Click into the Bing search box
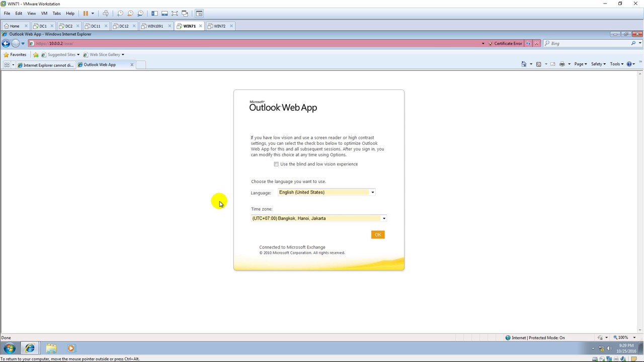Viewport: 644px width, 362px height. pyautogui.click(x=589, y=43)
